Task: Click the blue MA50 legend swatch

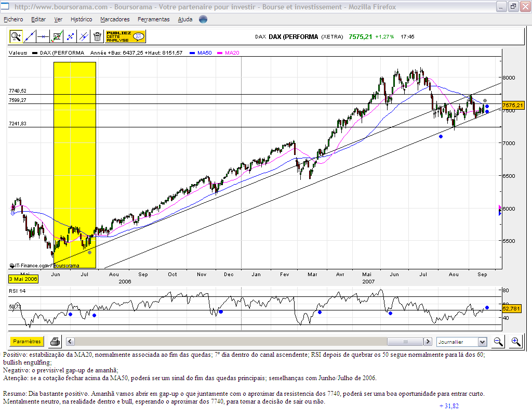Action: click(192, 53)
